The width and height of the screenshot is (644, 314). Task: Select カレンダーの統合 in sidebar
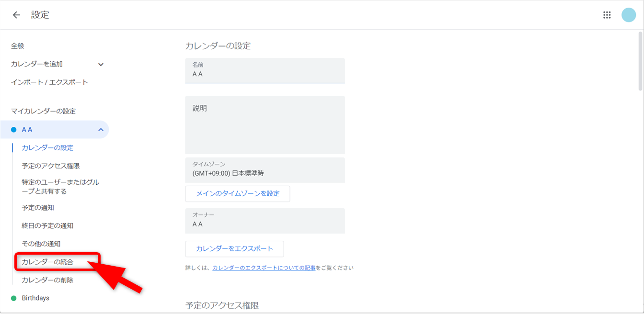[47, 262]
